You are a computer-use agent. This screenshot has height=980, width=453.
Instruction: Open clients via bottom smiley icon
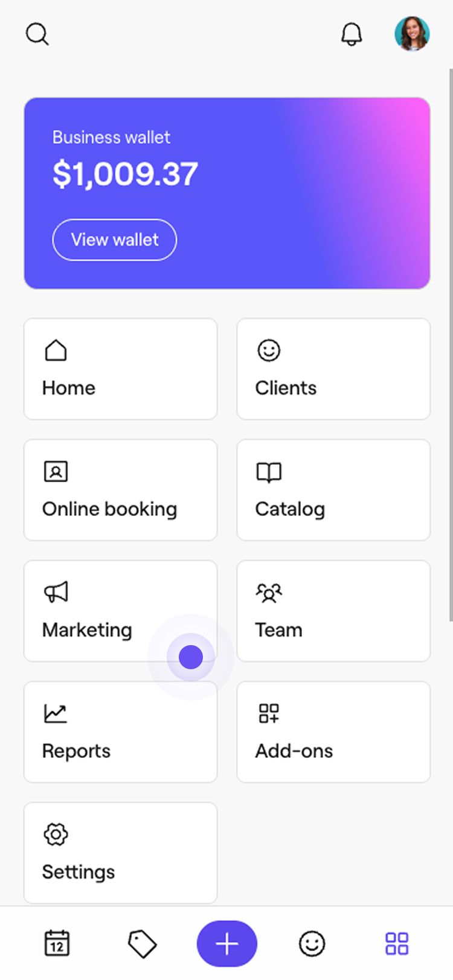[x=312, y=943]
